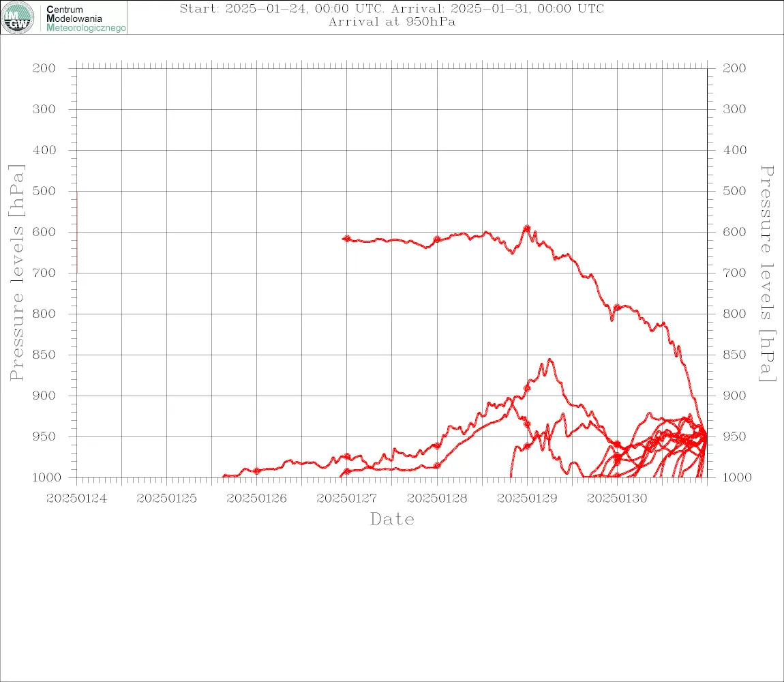Click the 'Arrival at 950hPa' subtitle
This screenshot has width=784, height=682.
pos(392,22)
